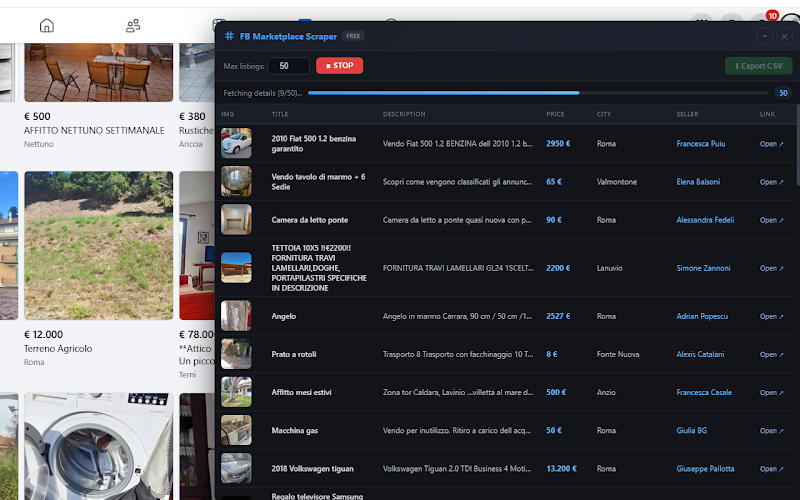The width and height of the screenshot is (800, 500).
Task: Click Angelo statue thumbnail
Action: click(236, 315)
